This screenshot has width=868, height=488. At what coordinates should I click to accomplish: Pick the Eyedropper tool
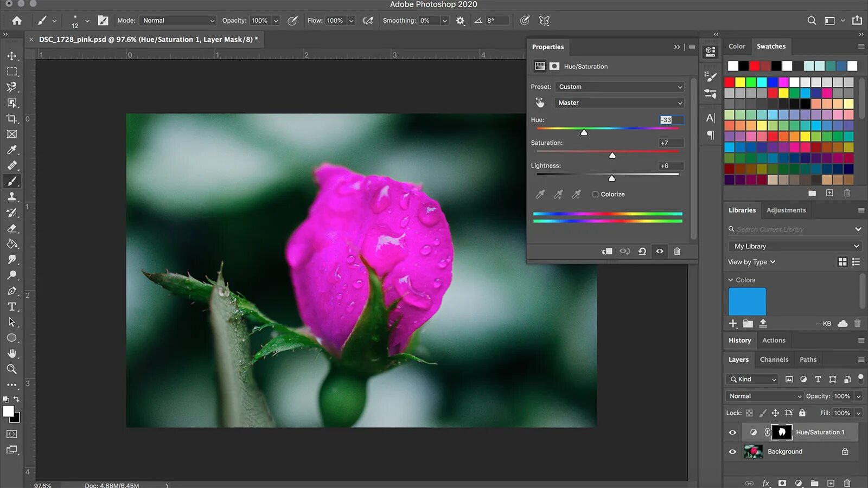11,150
